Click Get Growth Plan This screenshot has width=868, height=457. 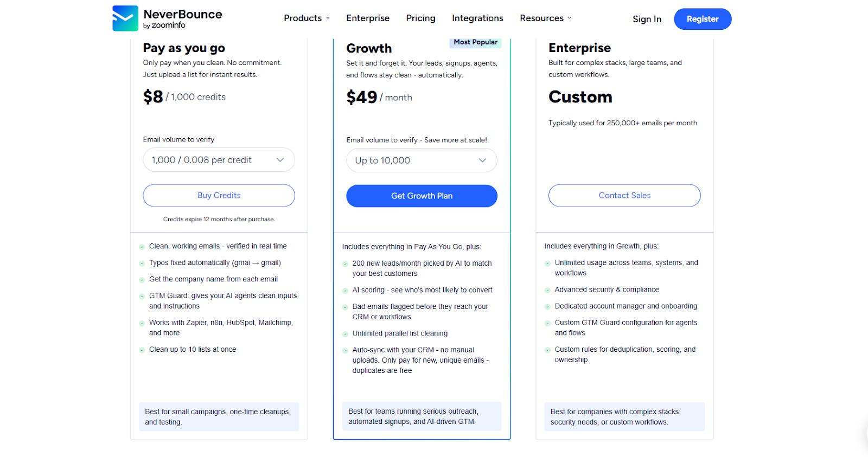(x=422, y=196)
